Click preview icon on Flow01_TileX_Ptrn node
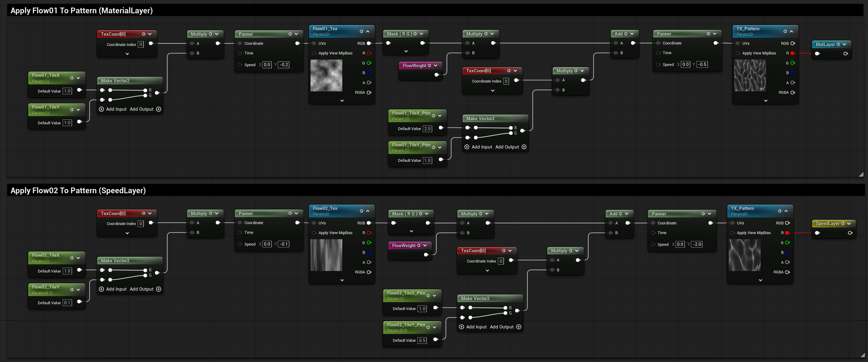Image resolution: width=868 pixels, height=362 pixels. coord(434,116)
